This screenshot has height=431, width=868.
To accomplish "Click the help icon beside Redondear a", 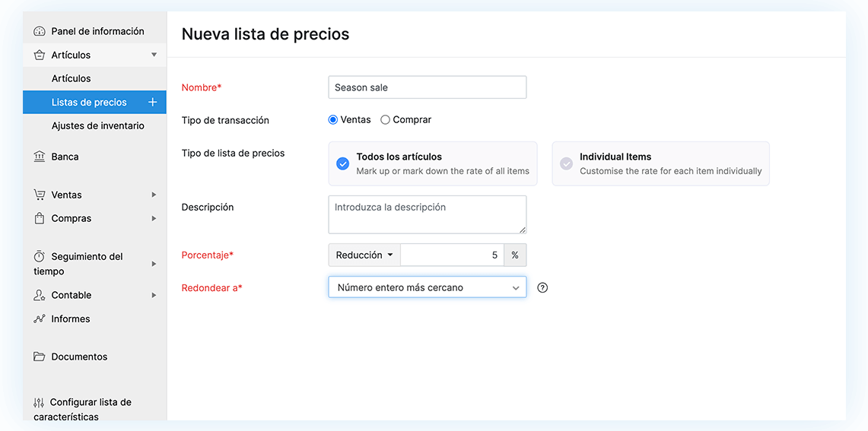I will (542, 287).
